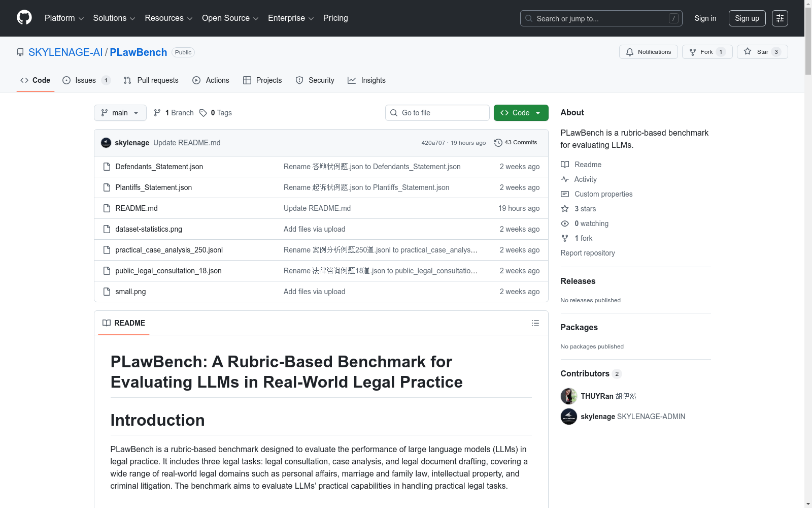
Task: Switch to the Actions tab
Action: [211, 80]
